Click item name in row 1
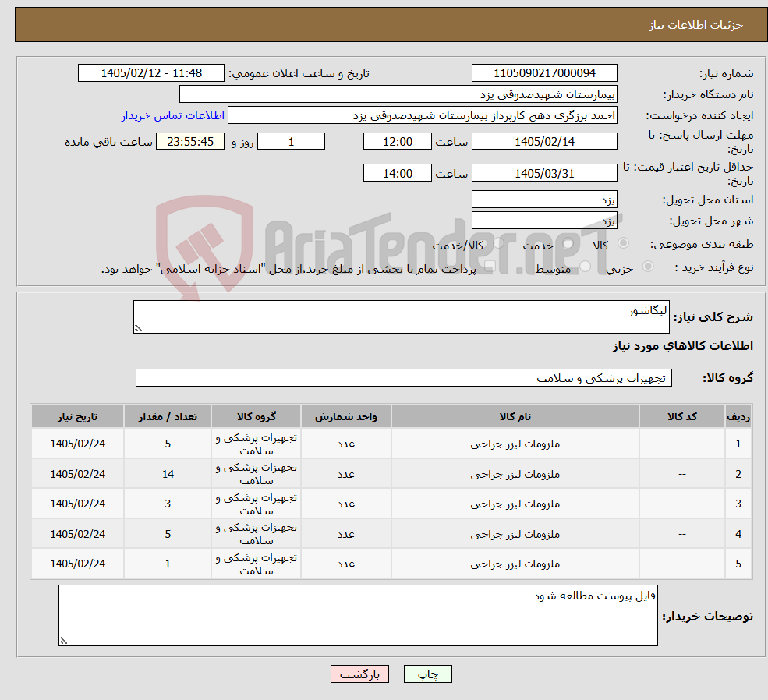 [x=515, y=444]
